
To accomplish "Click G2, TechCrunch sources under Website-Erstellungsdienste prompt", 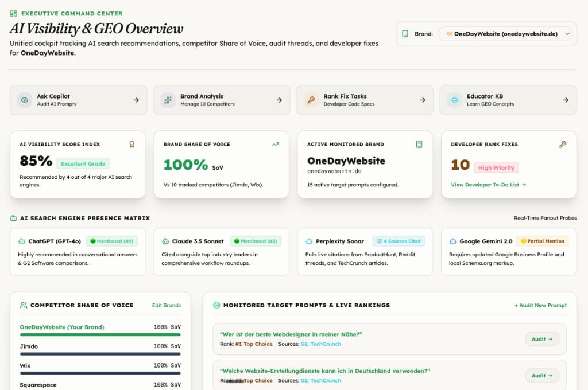I will click(320, 380).
